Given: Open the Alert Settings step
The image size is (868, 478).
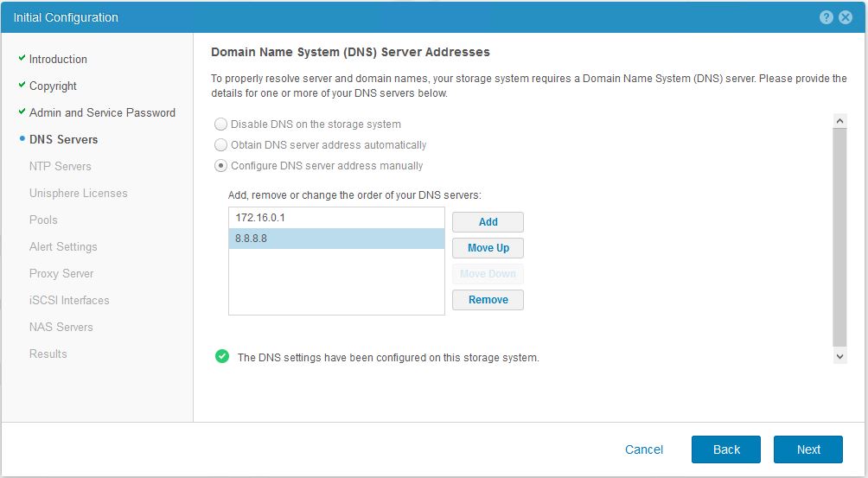Looking at the screenshot, I should coord(63,246).
